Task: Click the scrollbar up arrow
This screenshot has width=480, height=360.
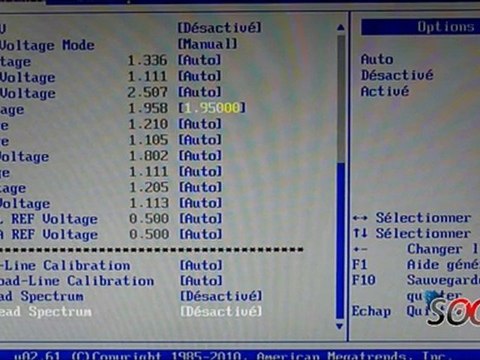Action: coord(340,27)
